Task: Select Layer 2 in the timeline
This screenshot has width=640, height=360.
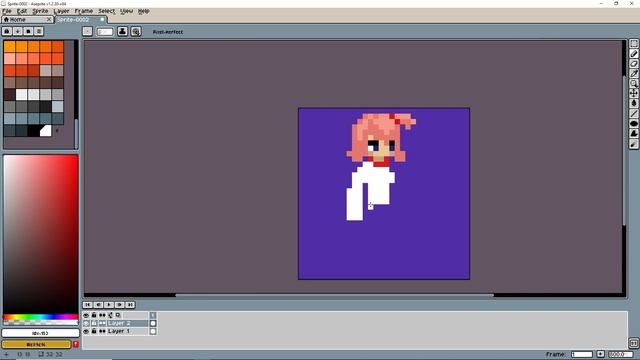Action: click(x=127, y=323)
